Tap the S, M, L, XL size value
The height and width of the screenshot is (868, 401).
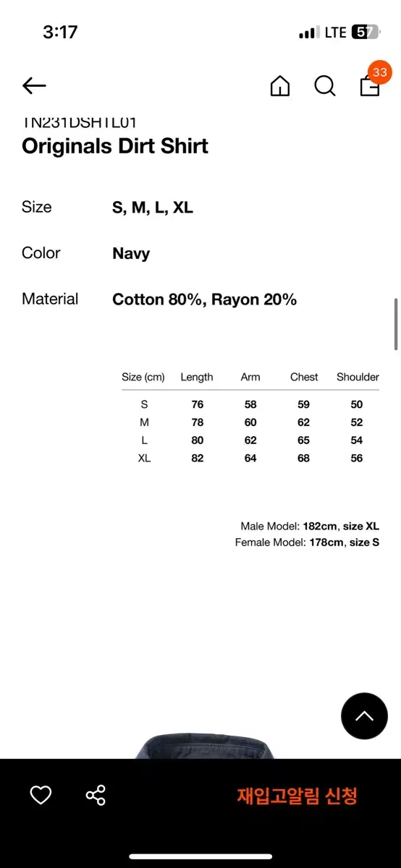(x=153, y=208)
